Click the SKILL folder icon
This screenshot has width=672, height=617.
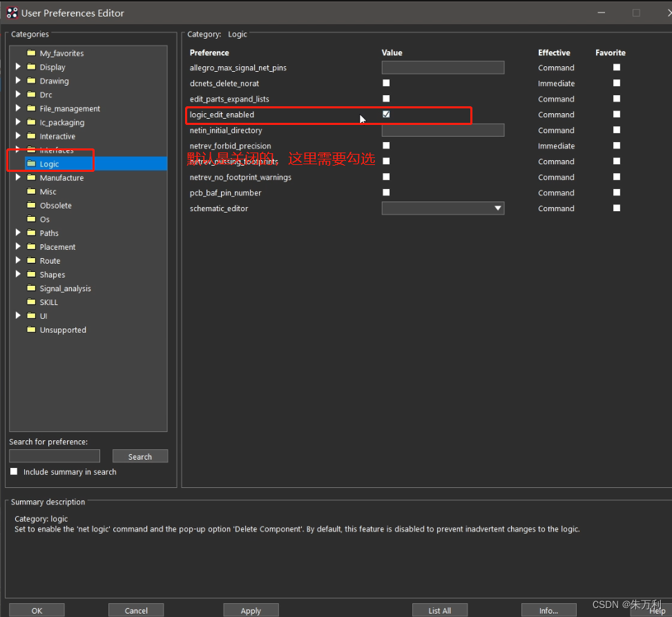(31, 302)
